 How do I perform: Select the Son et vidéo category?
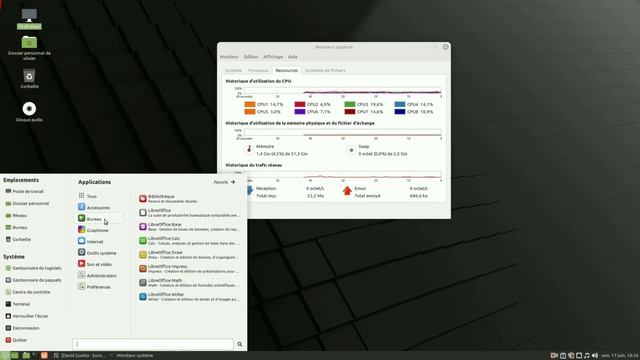coord(100,264)
